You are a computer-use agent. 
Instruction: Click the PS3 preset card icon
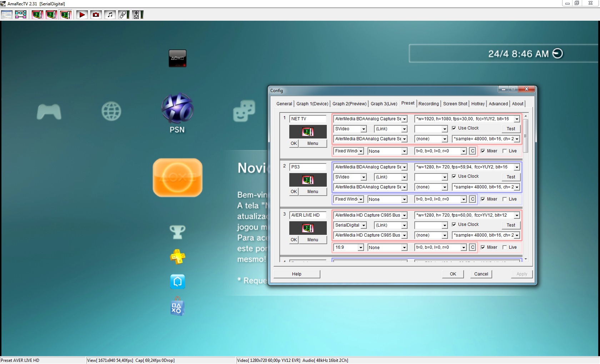[308, 180]
